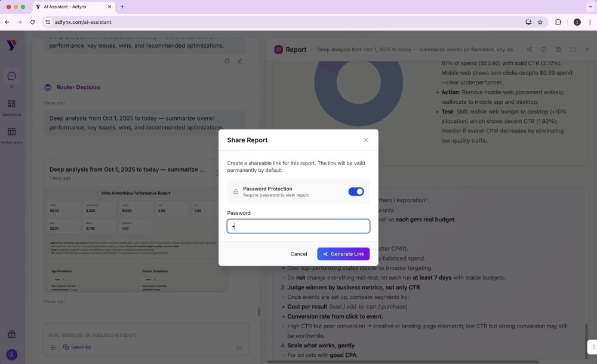Open a new browser tab with the plus
The image size is (597, 364).
tap(122, 7)
